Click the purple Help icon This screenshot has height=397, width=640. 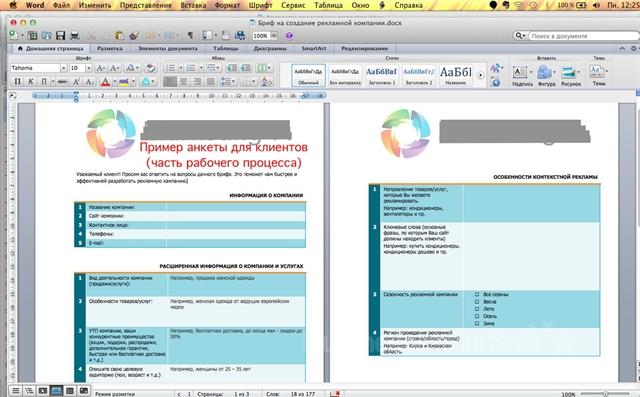click(289, 36)
